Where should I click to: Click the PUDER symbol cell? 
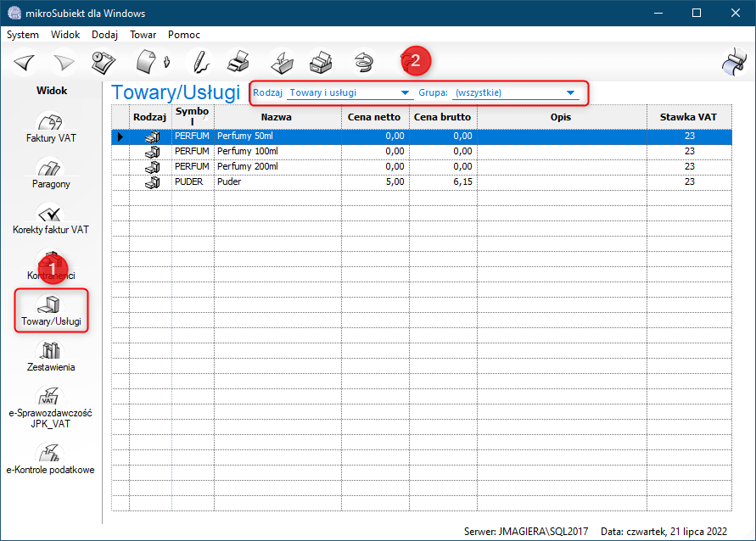click(x=193, y=181)
